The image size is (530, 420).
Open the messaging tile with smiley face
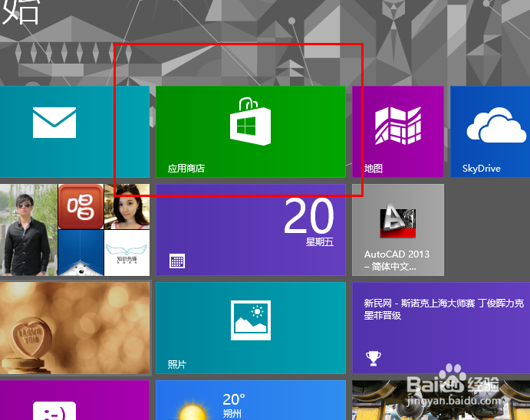click(74, 400)
